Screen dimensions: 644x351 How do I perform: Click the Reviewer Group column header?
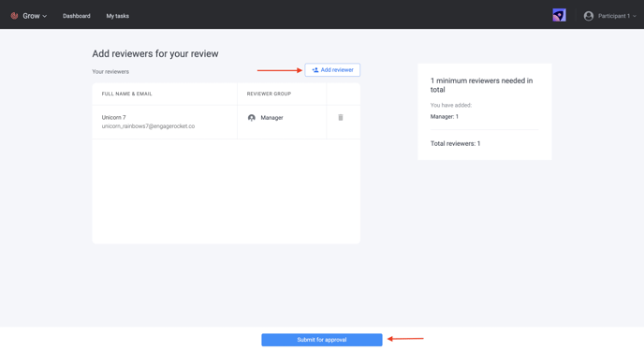pyautogui.click(x=269, y=94)
